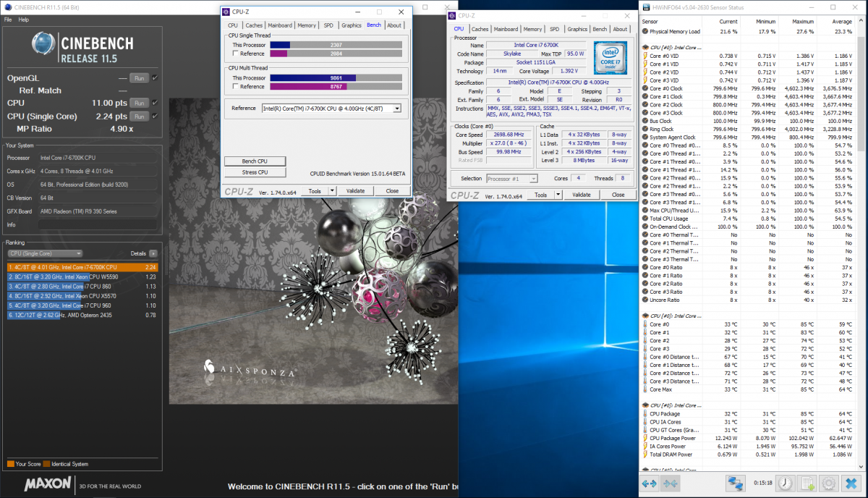Click the Bus Clock row icon
Screen dimensions: 868x498
[x=645, y=121]
